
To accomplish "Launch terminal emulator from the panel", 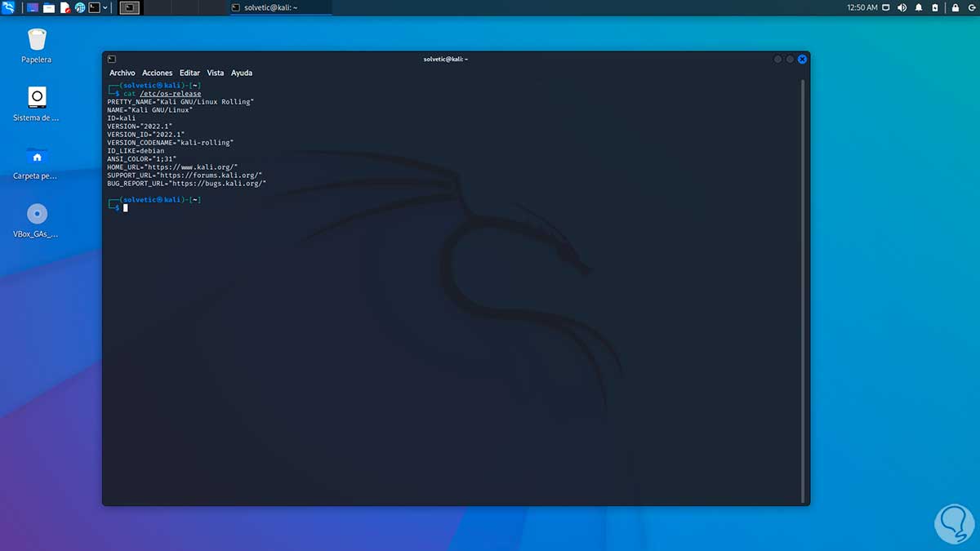I will (x=95, y=7).
